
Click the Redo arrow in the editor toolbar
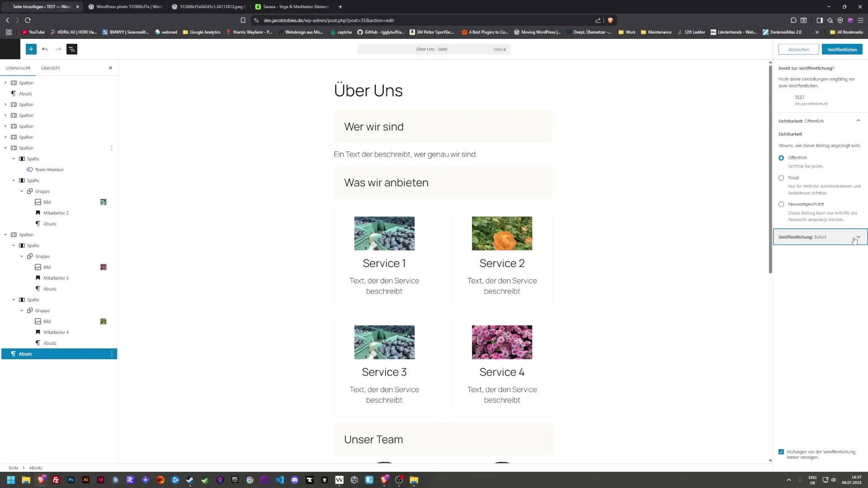(x=58, y=49)
